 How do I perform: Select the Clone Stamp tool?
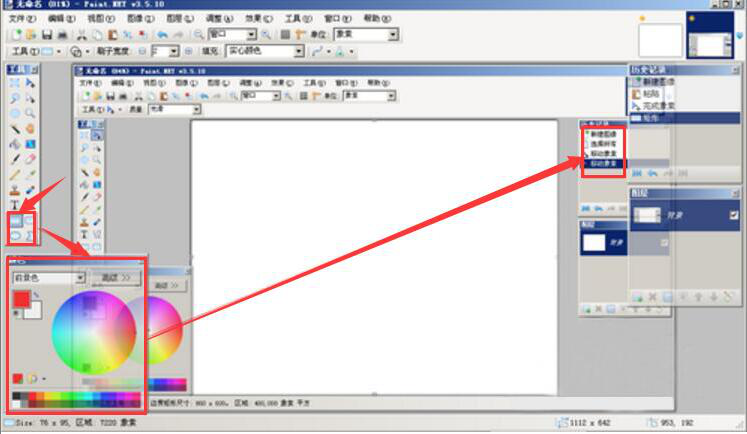[15, 191]
